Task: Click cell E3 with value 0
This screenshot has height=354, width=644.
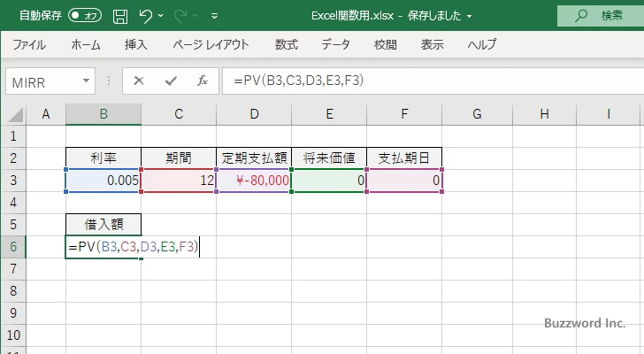Action: pos(329,181)
